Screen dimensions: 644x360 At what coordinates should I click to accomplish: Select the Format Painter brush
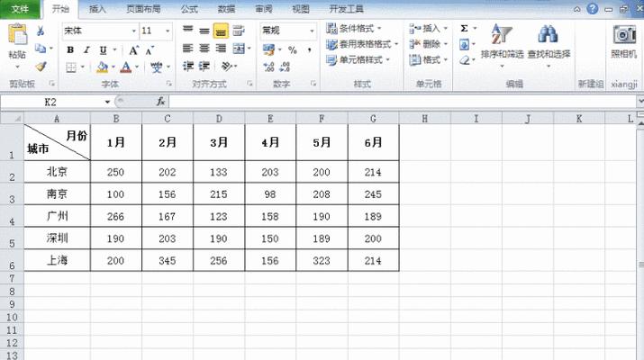point(41,66)
